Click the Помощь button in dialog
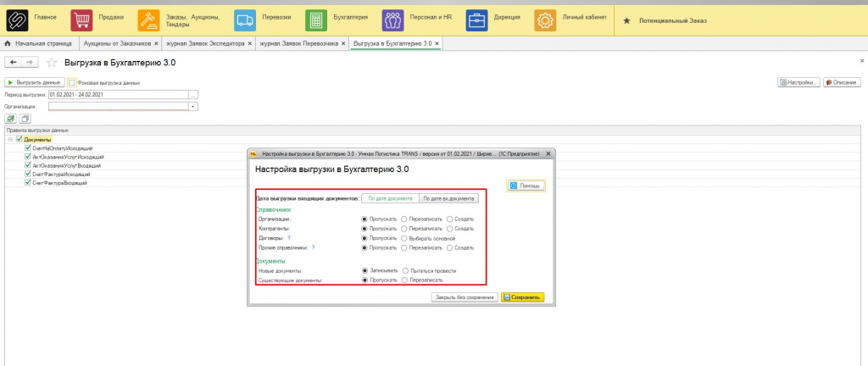 click(x=526, y=186)
